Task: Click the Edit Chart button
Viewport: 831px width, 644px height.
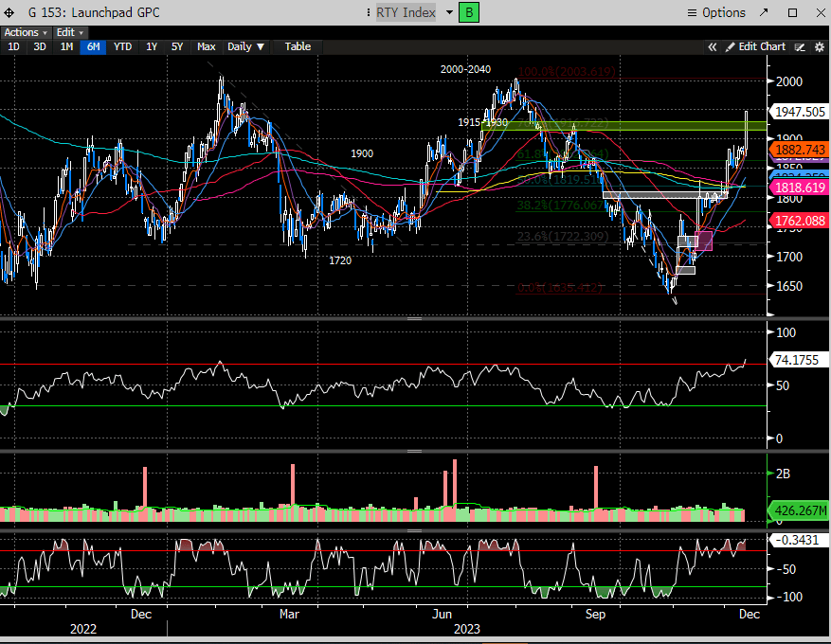Action: click(x=756, y=46)
